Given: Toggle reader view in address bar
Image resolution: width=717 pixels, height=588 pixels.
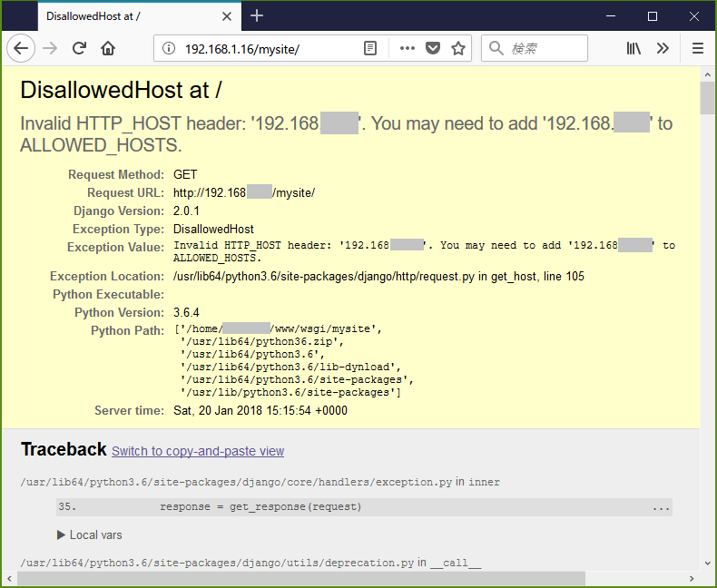Looking at the screenshot, I should point(370,48).
